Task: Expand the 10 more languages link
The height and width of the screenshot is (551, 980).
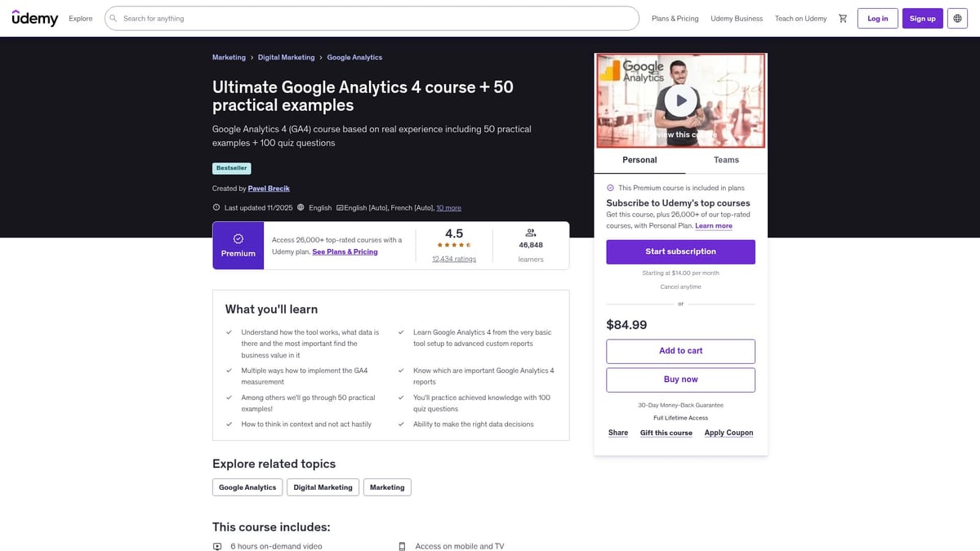Action: (x=448, y=207)
